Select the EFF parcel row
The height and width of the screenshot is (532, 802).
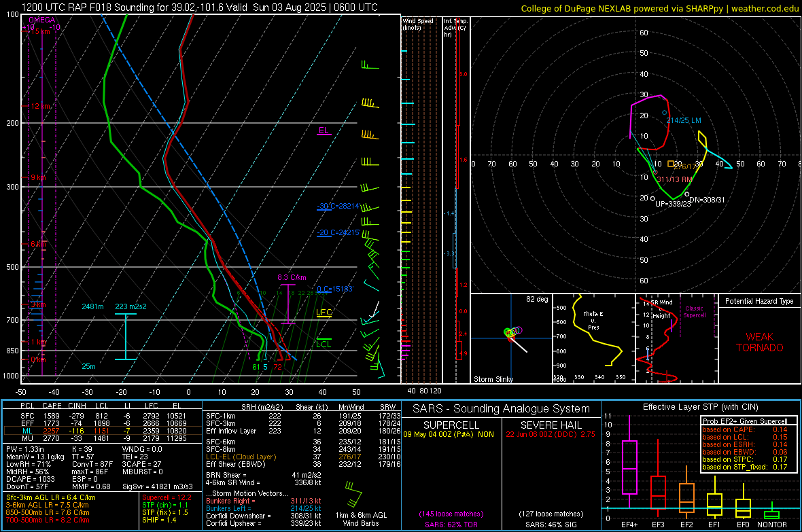tap(103, 423)
